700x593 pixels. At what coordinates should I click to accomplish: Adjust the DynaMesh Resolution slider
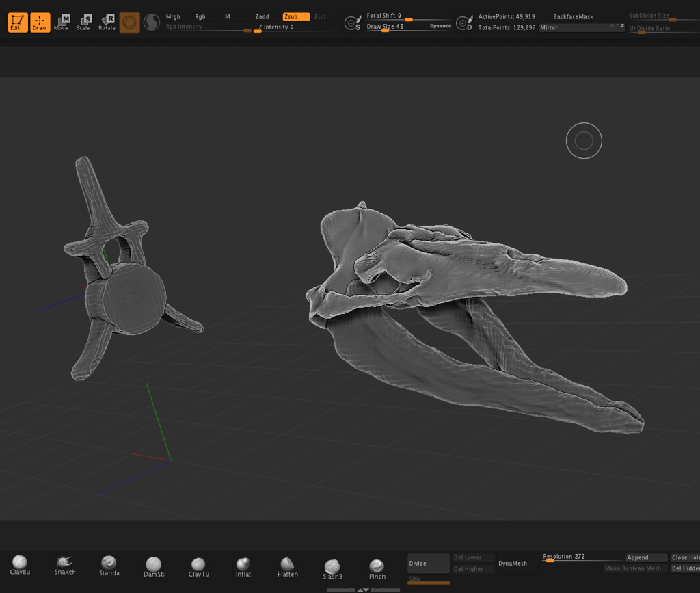click(x=582, y=557)
